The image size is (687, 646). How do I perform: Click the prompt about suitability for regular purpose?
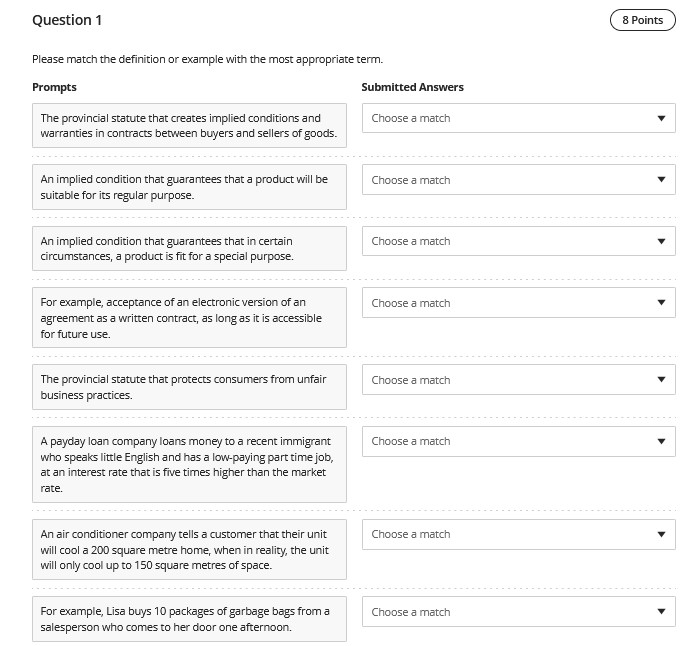[189, 187]
